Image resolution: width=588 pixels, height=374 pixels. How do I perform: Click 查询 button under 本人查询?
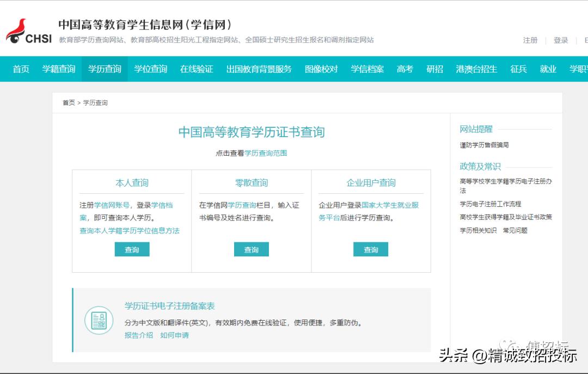(132, 249)
